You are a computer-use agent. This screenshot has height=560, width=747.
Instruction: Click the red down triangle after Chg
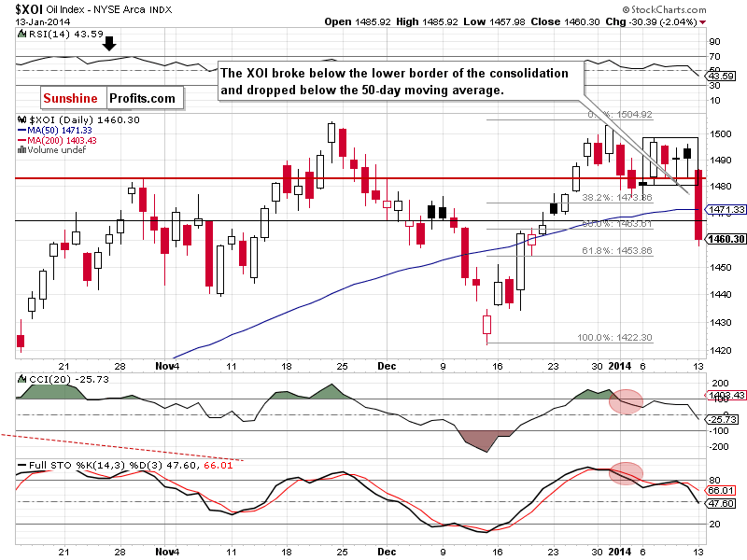703,22
